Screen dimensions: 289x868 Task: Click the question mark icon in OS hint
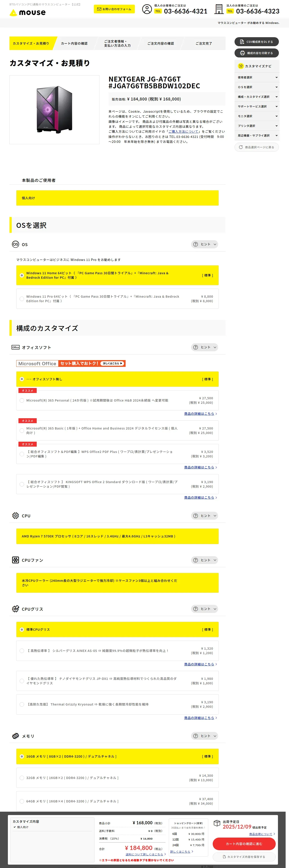pyautogui.click(x=195, y=244)
